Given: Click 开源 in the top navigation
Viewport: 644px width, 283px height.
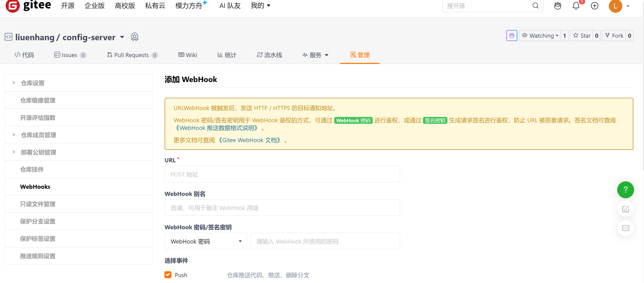Looking at the screenshot, I should pos(68,6).
